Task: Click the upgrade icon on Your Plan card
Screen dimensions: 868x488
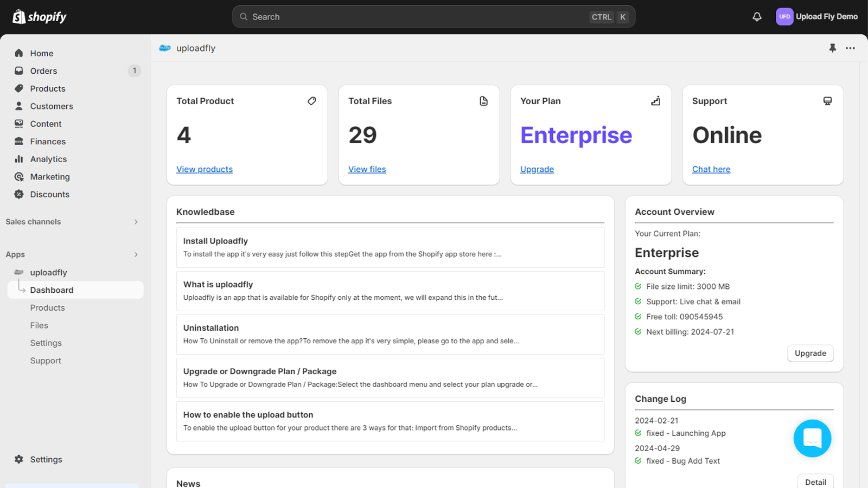Action: tap(655, 101)
